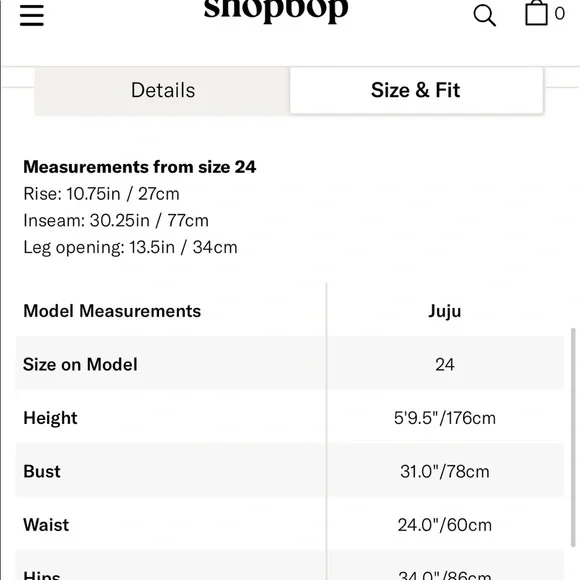Image resolution: width=580 pixels, height=580 pixels.
Task: Click the Waist value 24.0"/60cm
Action: coord(445,525)
